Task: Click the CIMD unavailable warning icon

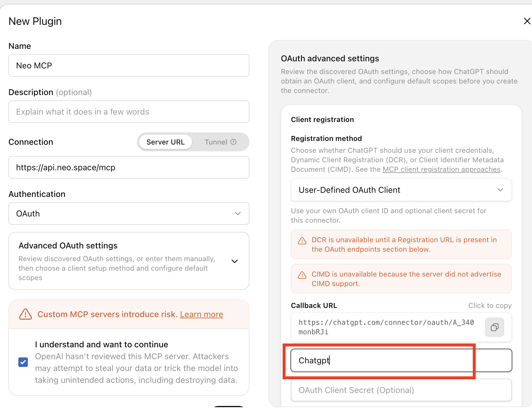Action: click(302, 275)
